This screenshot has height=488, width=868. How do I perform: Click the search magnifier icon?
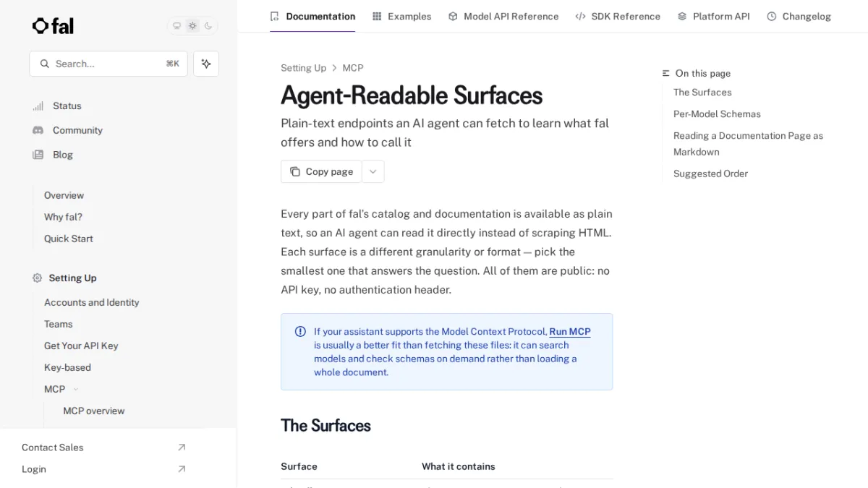pos(45,64)
